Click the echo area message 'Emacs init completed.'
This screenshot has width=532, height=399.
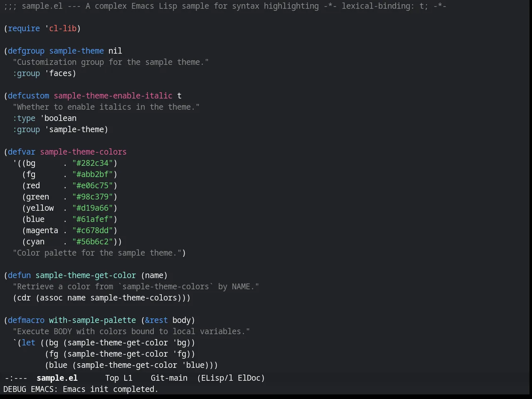pyautogui.click(x=111, y=389)
